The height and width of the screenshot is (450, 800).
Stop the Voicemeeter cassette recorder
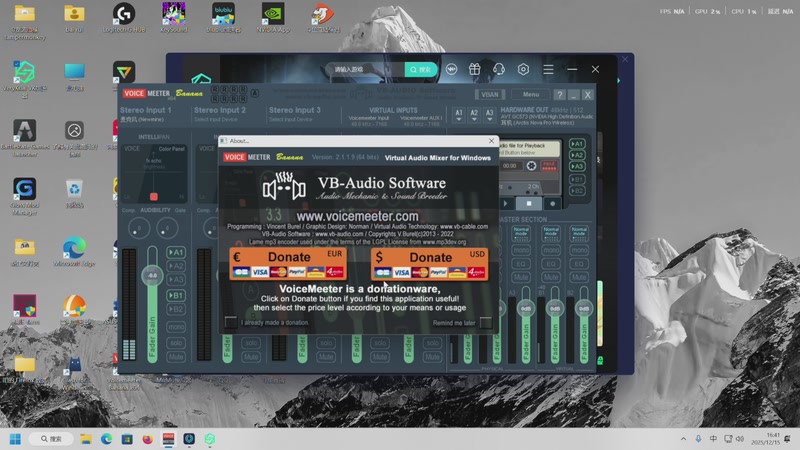(529, 204)
